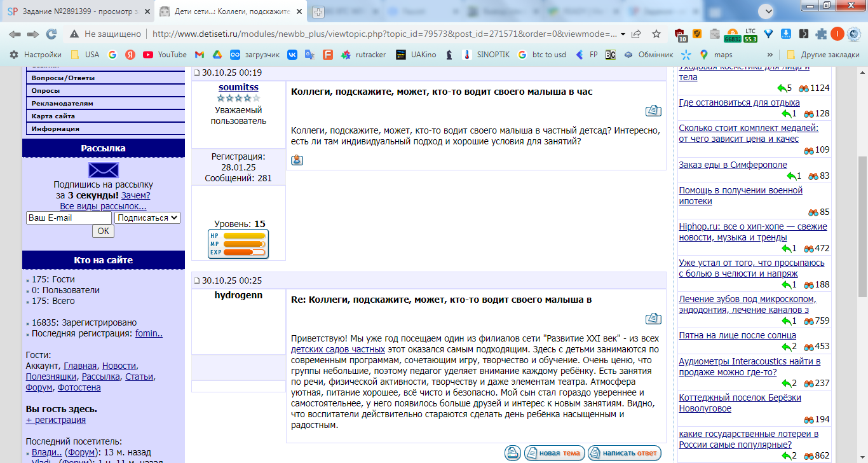Open the address bar dropdown arrow
868x463 pixels.
click(623, 34)
